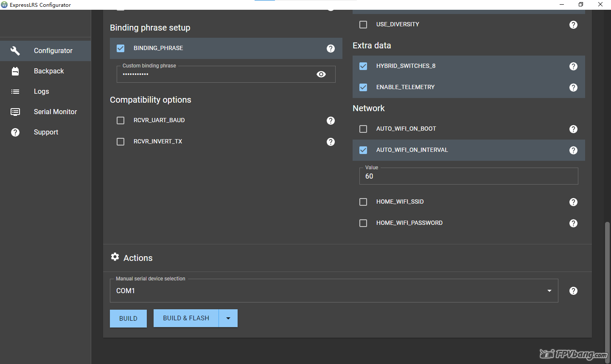Show help for serial device selection

click(x=574, y=291)
